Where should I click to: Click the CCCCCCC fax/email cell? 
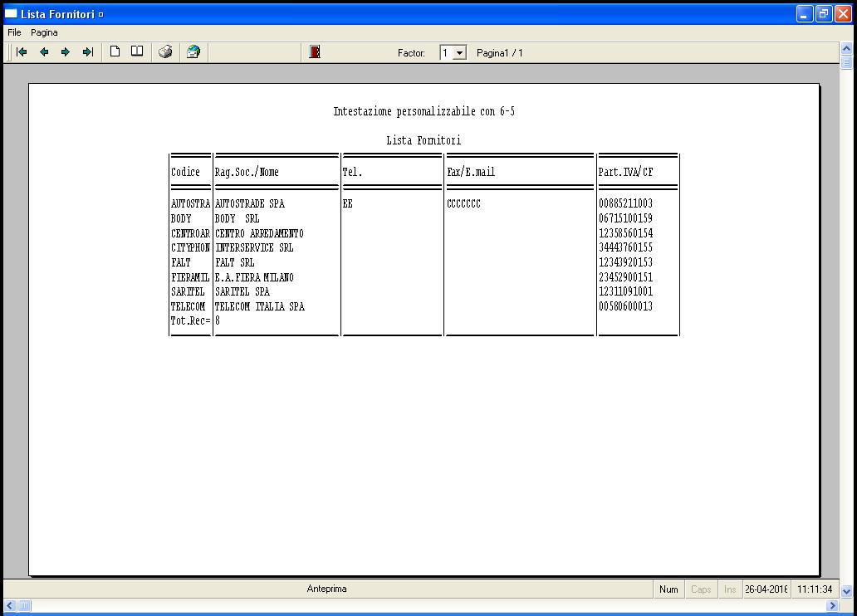pyautogui.click(x=463, y=203)
